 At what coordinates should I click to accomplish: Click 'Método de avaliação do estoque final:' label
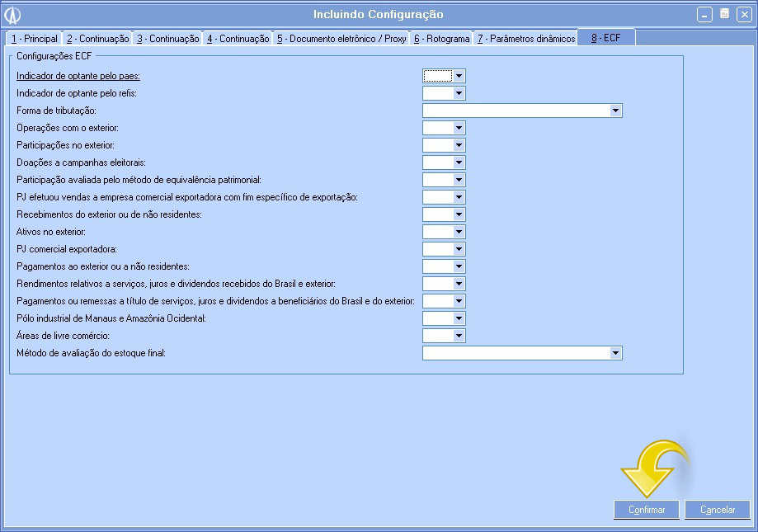pos(91,353)
